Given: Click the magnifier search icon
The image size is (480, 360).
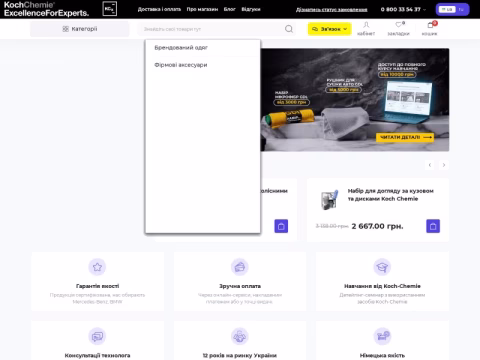Looking at the screenshot, I should click(x=289, y=29).
